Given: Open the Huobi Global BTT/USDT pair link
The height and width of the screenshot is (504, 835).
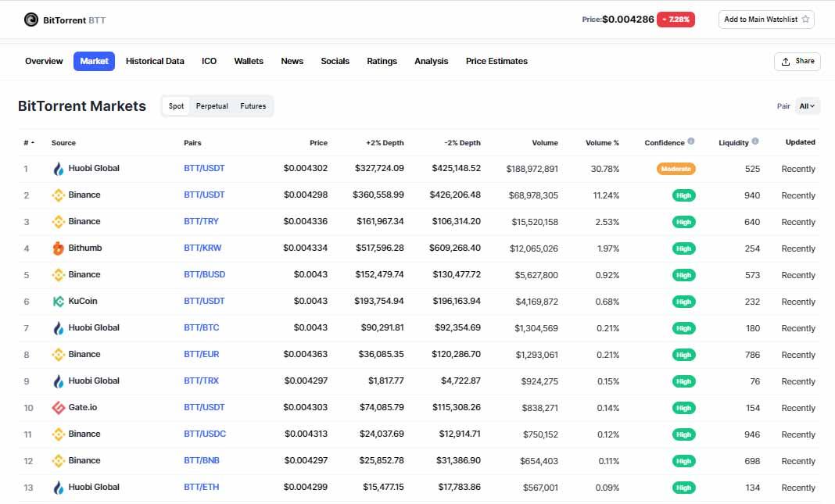Looking at the screenshot, I should (x=204, y=168).
